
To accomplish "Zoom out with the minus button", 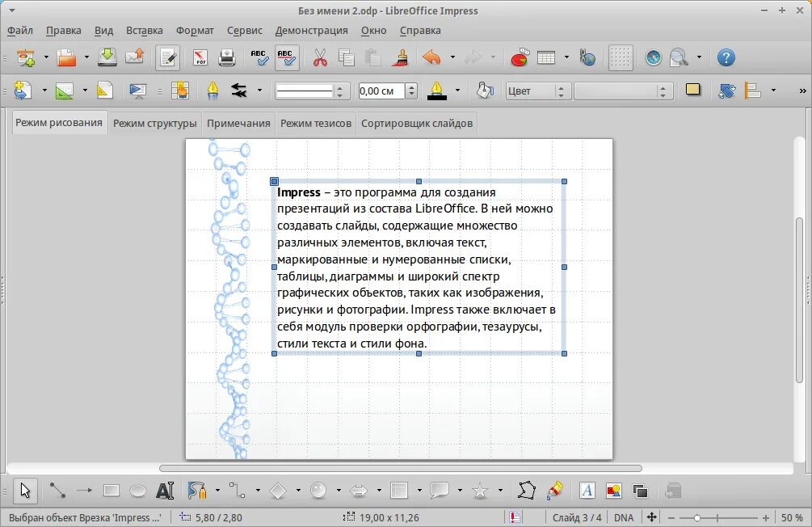I will [x=671, y=517].
